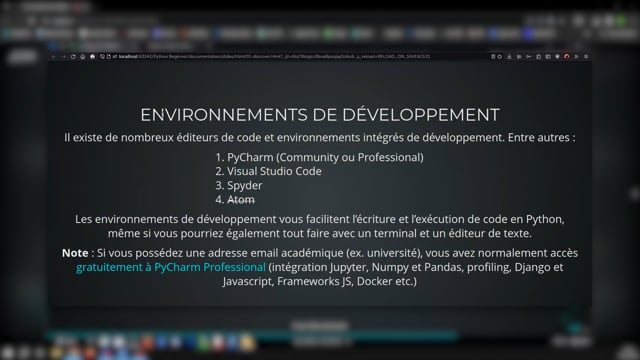Image resolution: width=640 pixels, height=360 pixels.
Task: Click the browser home icon
Action: click(82, 57)
